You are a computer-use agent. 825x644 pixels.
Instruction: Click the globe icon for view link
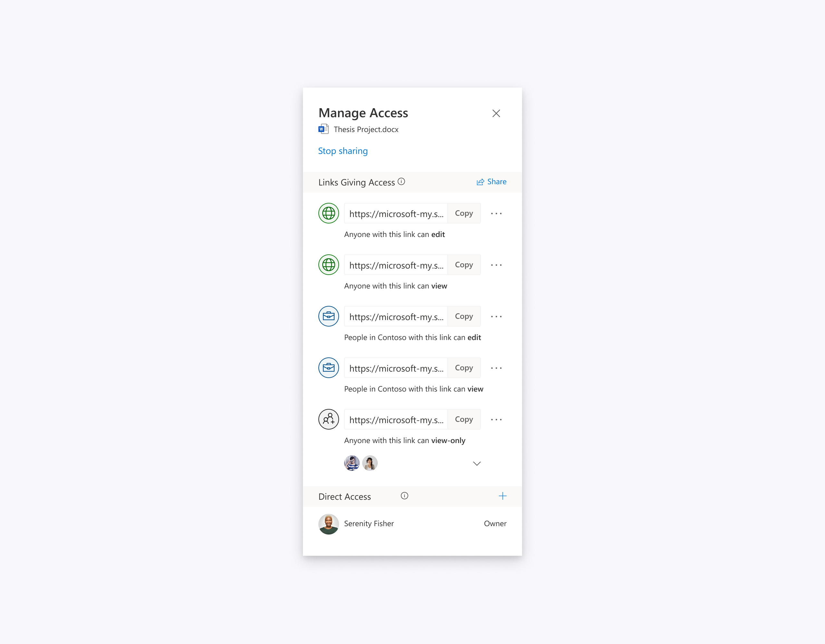(x=328, y=264)
